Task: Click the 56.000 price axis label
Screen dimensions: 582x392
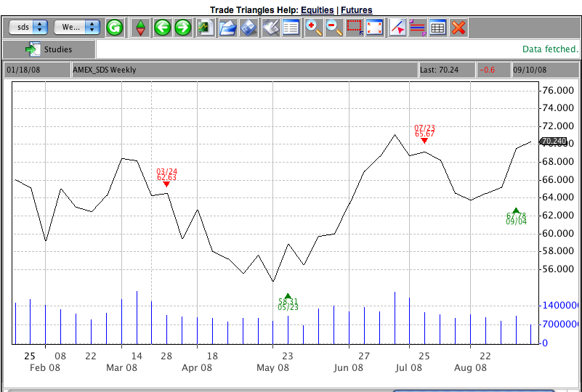Action: coord(558,269)
